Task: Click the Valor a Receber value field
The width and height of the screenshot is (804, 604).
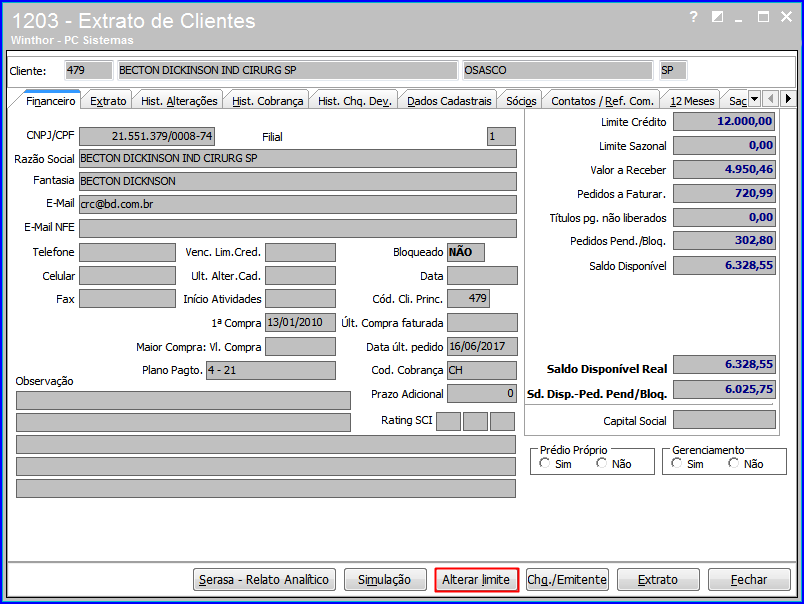Action: [724, 170]
